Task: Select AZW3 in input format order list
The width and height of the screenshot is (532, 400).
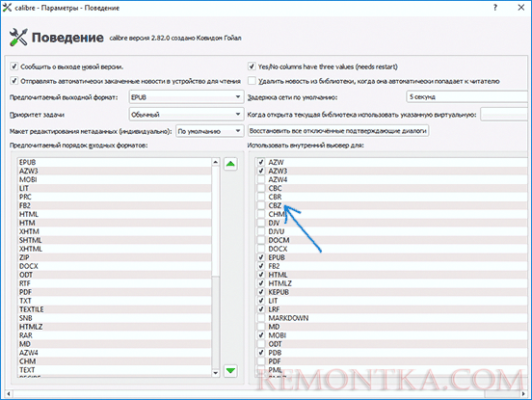Action: point(115,171)
